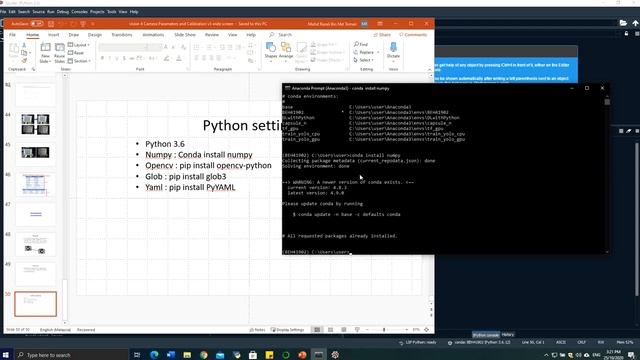The image size is (640, 360).
Task: Switch to the Insert ribbon tab
Action: [x=53, y=35]
